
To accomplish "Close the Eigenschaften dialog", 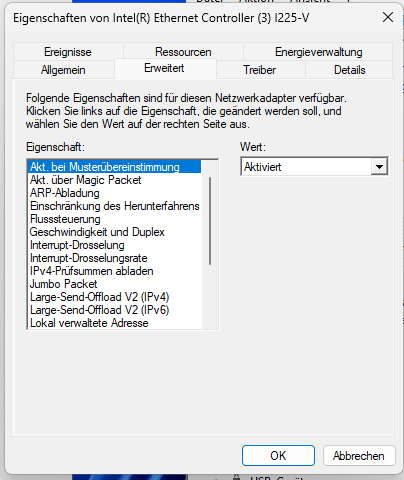I will (388, 17).
